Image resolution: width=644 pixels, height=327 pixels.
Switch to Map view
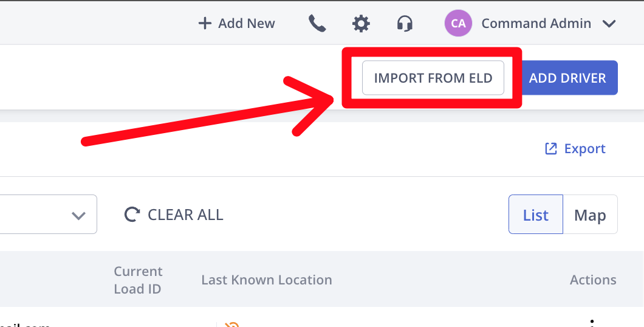pyautogui.click(x=590, y=215)
